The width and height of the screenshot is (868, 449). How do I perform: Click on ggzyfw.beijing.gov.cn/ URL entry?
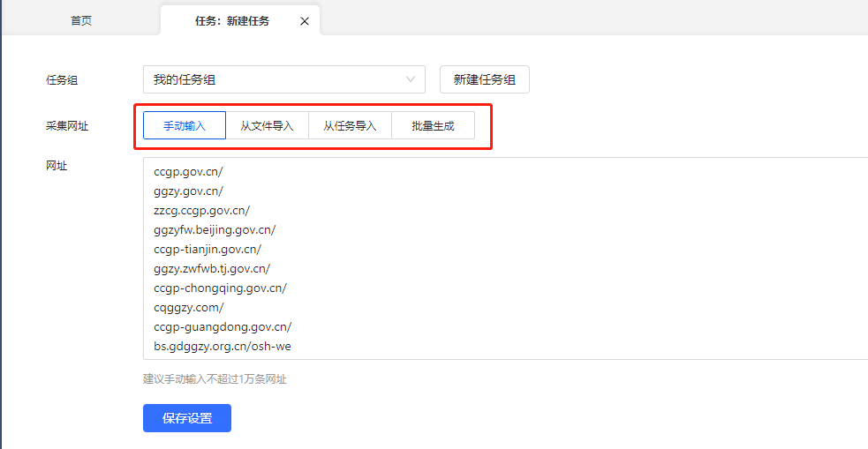click(215, 230)
